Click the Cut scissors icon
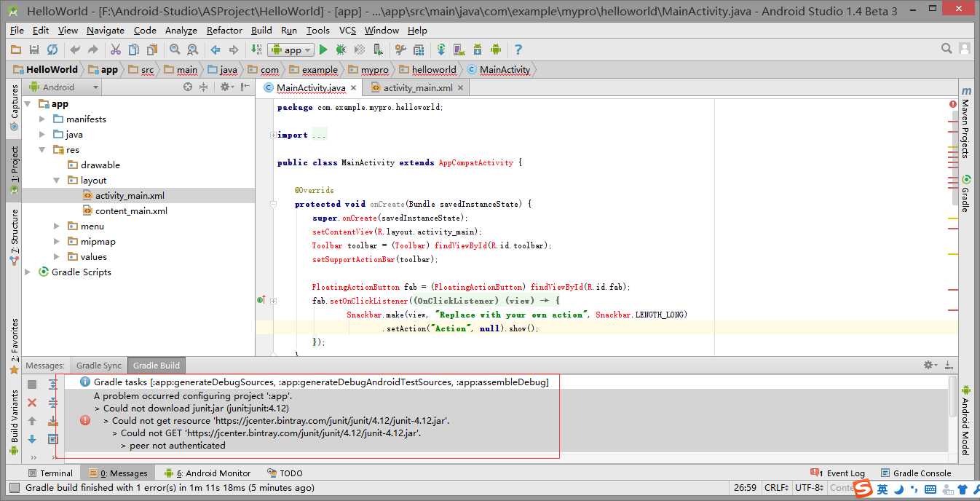Image resolution: width=980 pixels, height=501 pixels. click(116, 50)
